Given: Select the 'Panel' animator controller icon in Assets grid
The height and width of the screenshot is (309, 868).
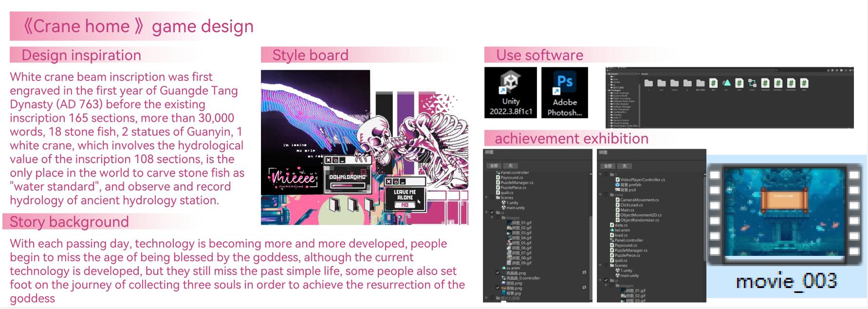Looking at the screenshot, I should (x=752, y=83).
